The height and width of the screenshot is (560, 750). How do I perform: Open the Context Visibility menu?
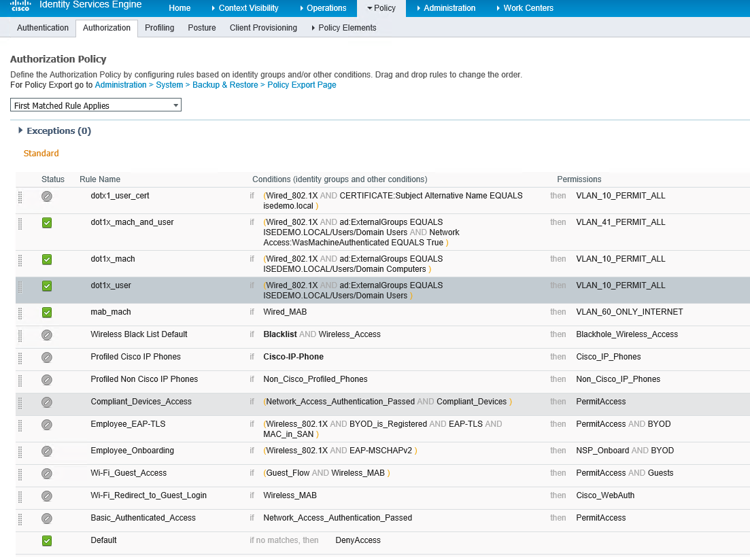pos(245,8)
